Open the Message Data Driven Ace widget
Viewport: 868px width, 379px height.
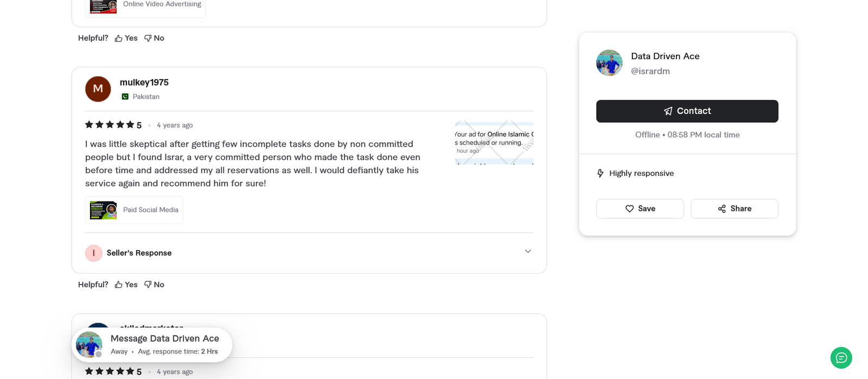click(x=152, y=344)
